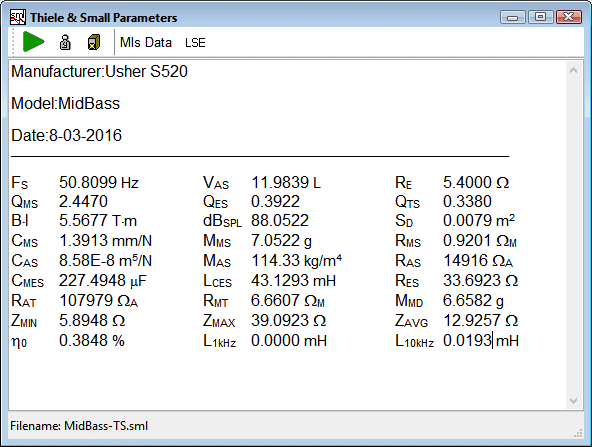Click the window resize grip in the status bar
The width and height of the screenshot is (592, 447).
[x=578, y=434]
